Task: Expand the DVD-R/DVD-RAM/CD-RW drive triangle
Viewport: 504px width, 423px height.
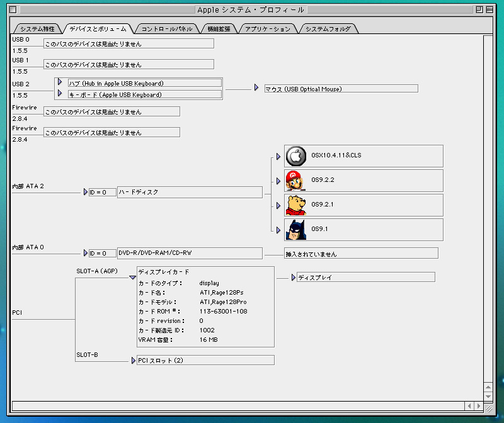Action: click(86, 253)
